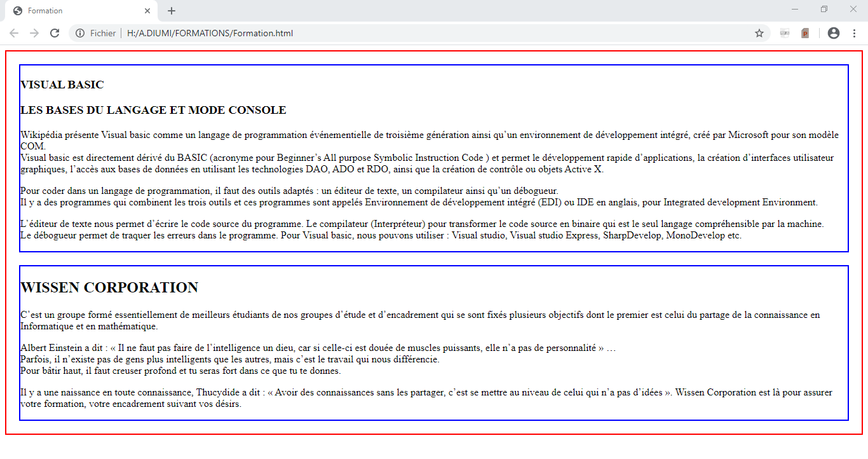
Task: Click paragraph starting 'Wikipédia présente Visual basic'
Action: (430, 140)
